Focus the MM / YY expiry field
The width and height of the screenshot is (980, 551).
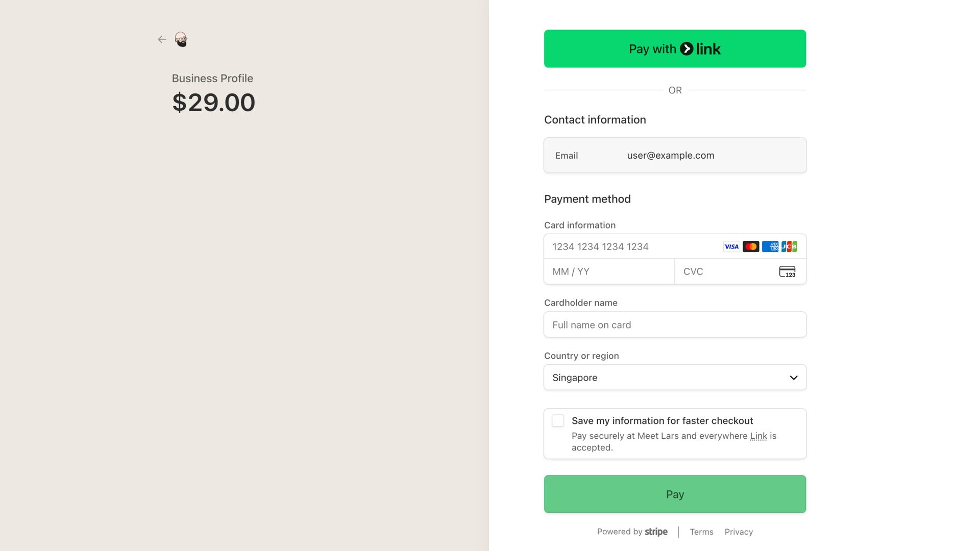(x=609, y=271)
